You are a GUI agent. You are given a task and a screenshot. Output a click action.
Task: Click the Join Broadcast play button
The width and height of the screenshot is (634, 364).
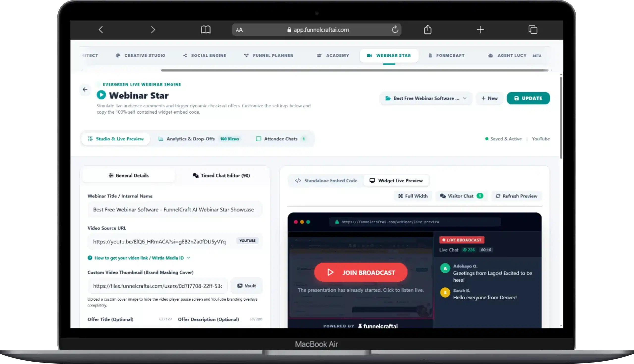click(361, 272)
